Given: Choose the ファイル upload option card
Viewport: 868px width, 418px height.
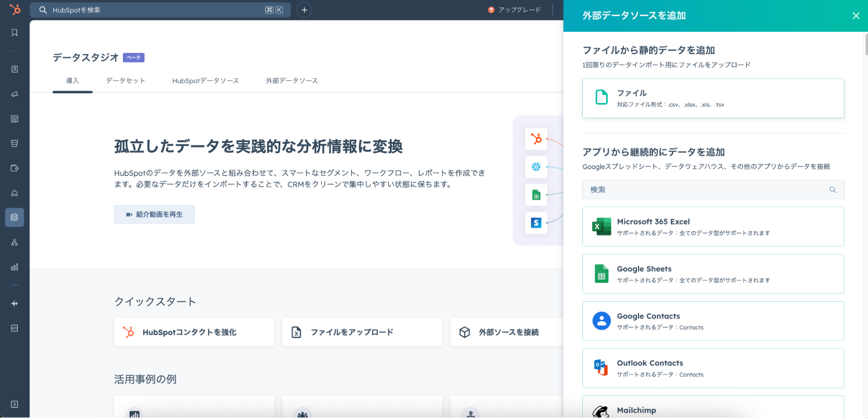Looking at the screenshot, I should click(x=713, y=98).
